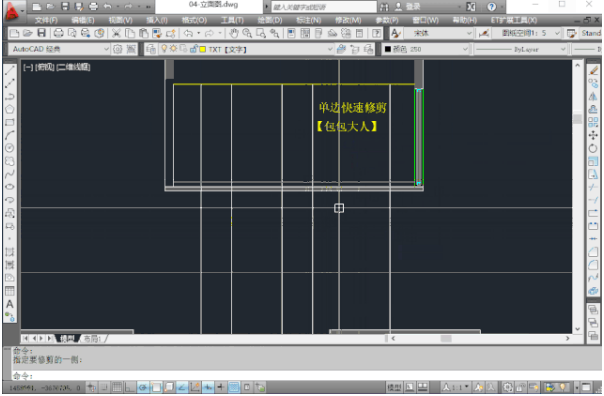Open the 修改(M) menu
The height and width of the screenshot is (396, 604).
click(x=348, y=20)
